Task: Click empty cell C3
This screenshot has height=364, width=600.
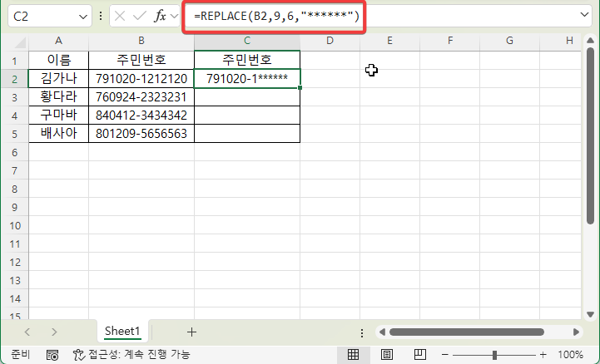Action: click(247, 97)
